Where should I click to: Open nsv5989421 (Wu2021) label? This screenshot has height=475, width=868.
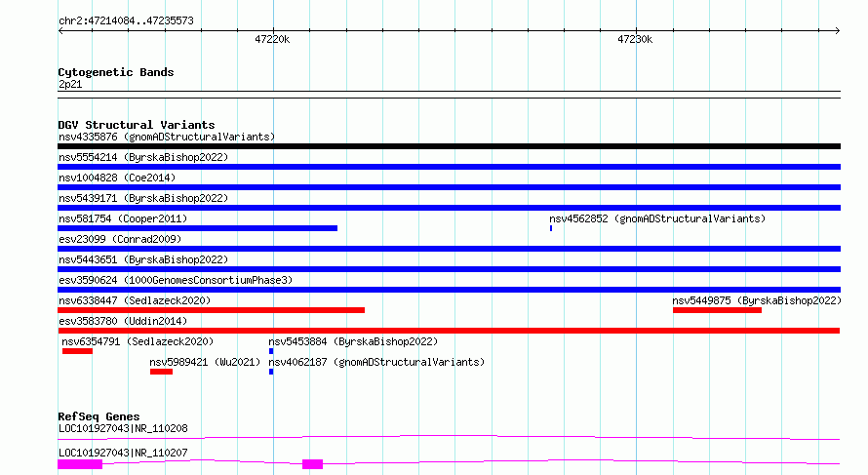click(205, 362)
